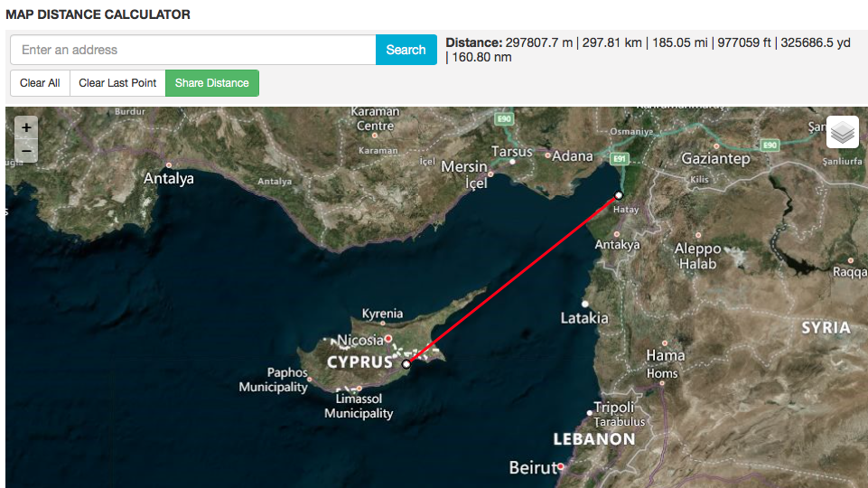Clear all points from the map
Screen dimensions: 868x488
point(40,83)
